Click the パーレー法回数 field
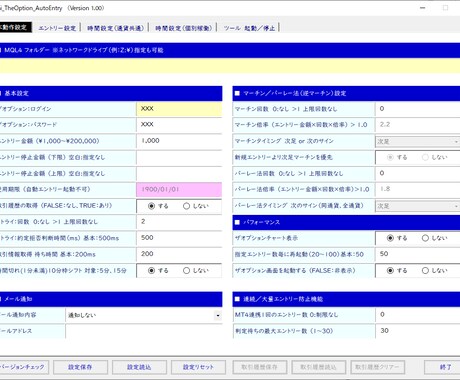The width and height of the screenshot is (460, 380). (x=418, y=173)
